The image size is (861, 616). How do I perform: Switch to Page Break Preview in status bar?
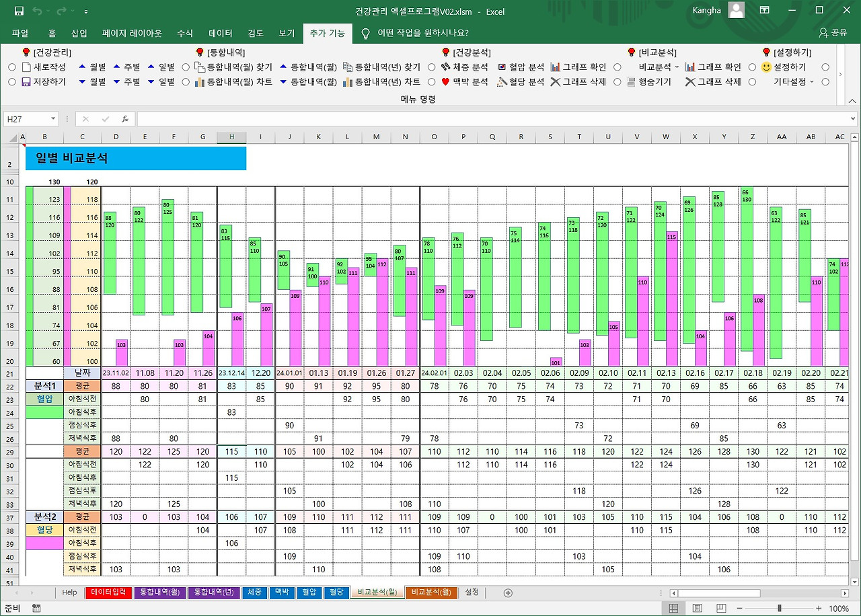722,609
